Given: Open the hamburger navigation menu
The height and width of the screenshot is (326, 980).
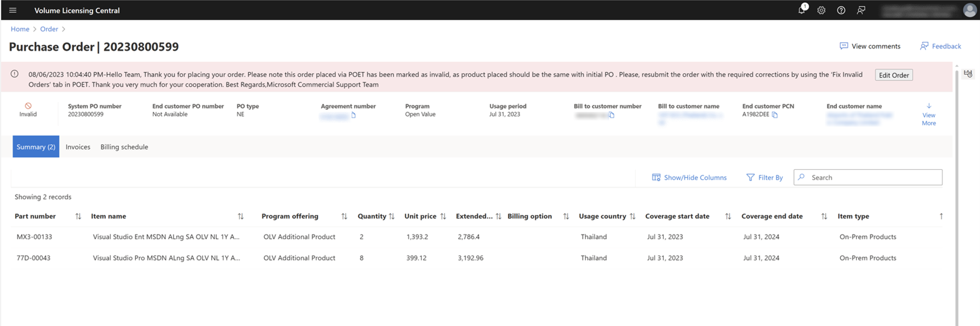Looking at the screenshot, I should click(13, 10).
